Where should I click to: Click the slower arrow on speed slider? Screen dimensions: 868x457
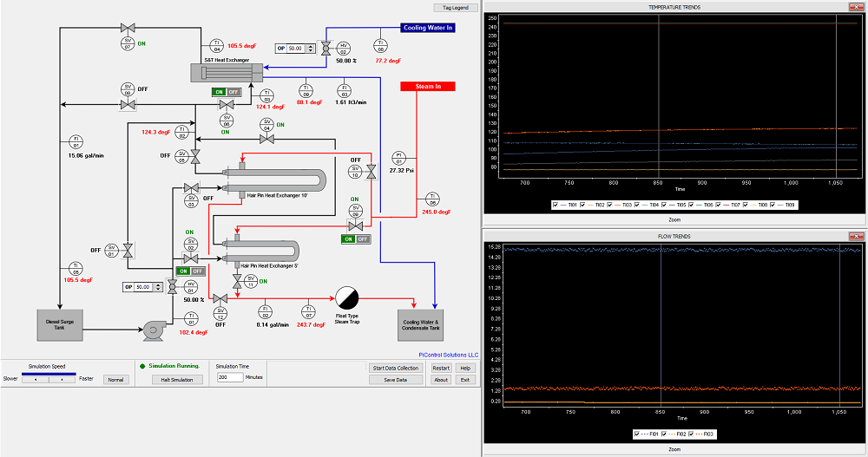point(36,380)
